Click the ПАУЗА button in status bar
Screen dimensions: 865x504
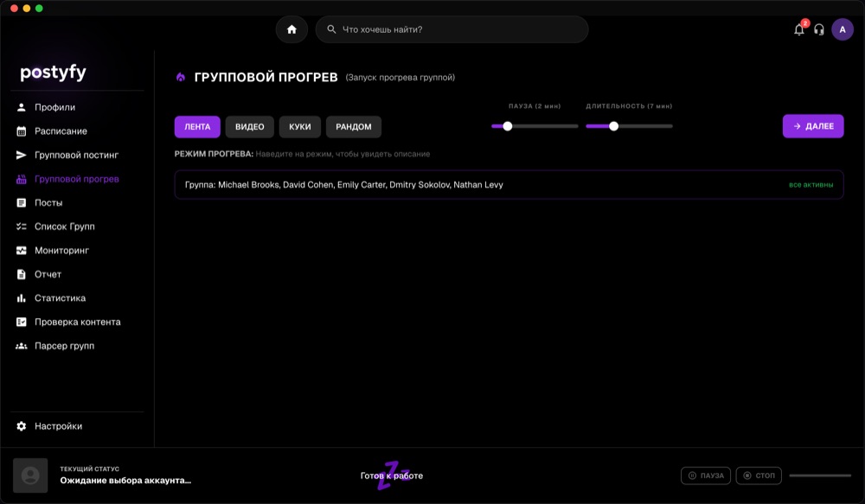(706, 475)
